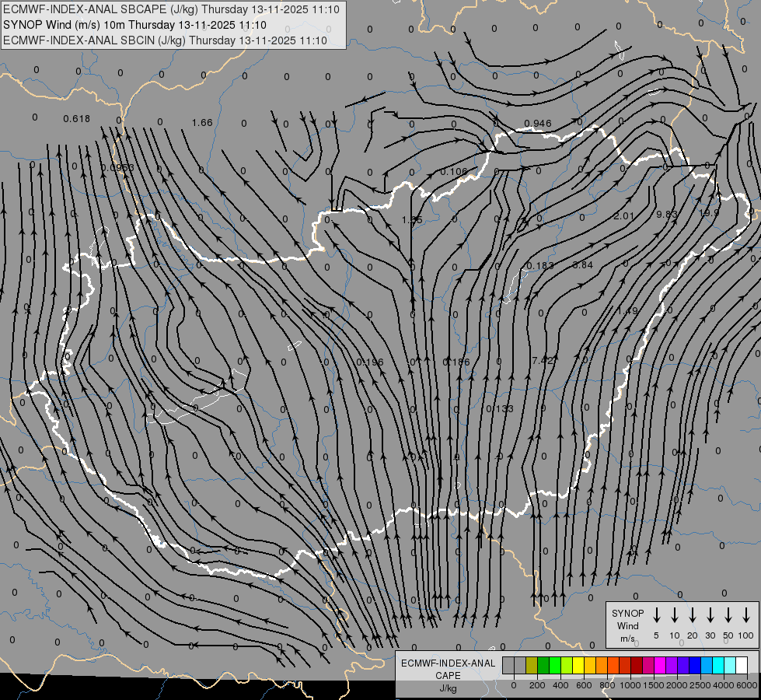Click the 0.133 value on map

click(500, 408)
